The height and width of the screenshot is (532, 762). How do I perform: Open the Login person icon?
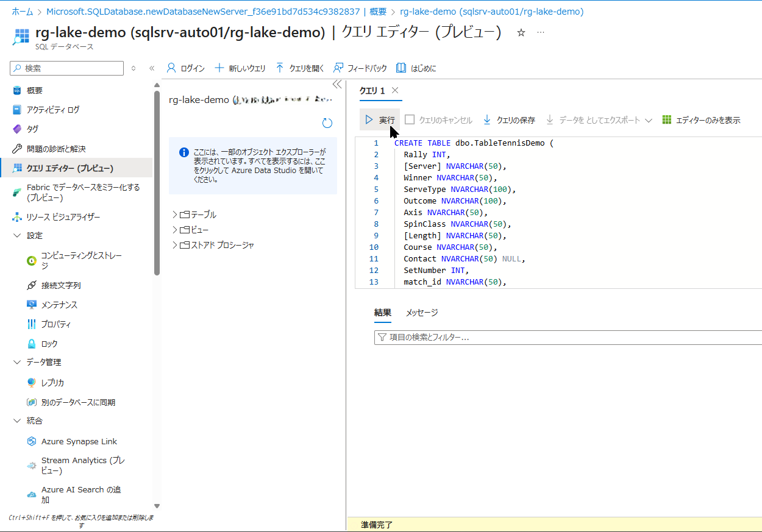171,68
